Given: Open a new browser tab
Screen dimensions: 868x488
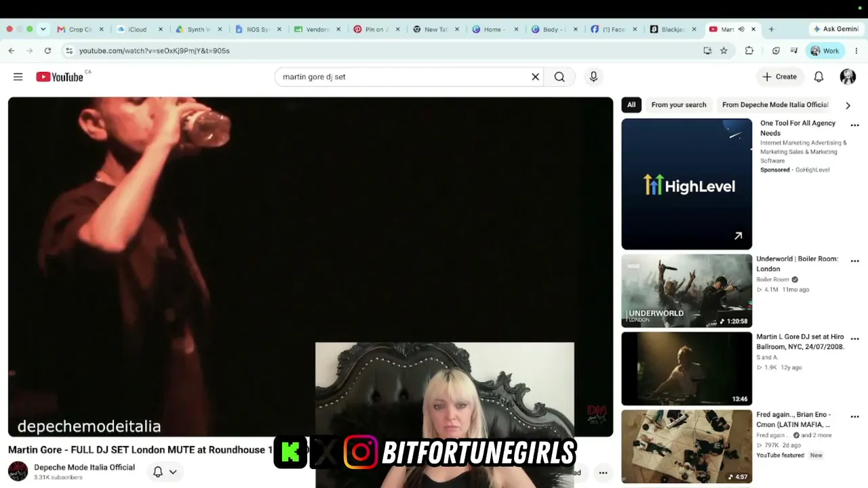Looking at the screenshot, I should point(771,30).
